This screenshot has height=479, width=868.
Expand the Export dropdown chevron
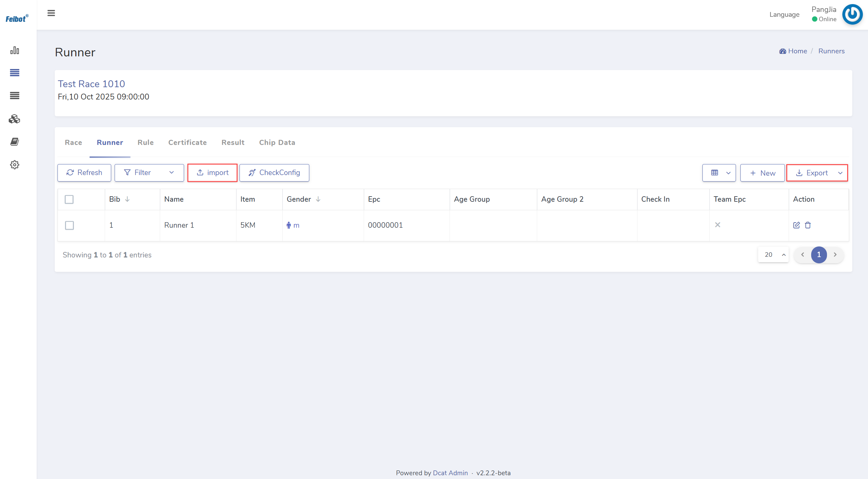[x=840, y=173]
